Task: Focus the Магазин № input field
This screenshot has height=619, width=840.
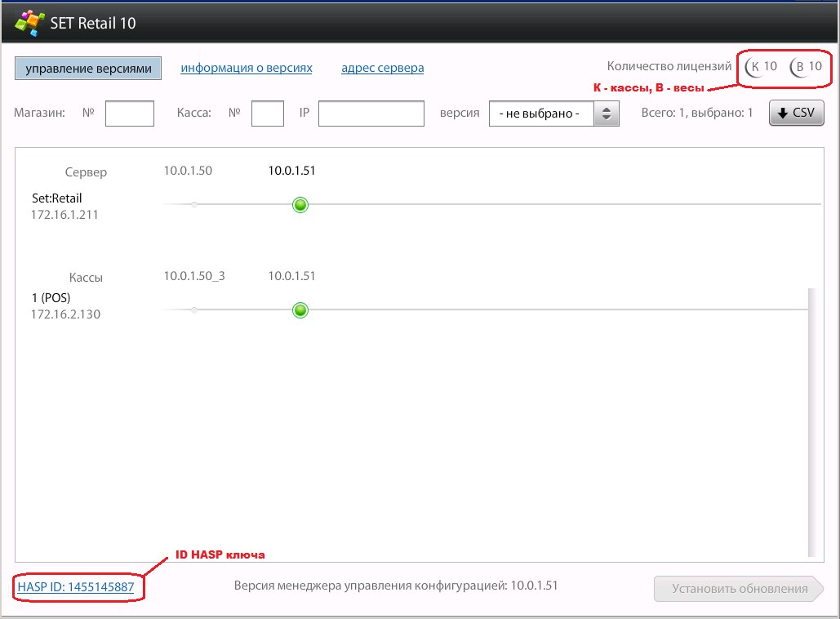Action: pyautogui.click(x=130, y=114)
